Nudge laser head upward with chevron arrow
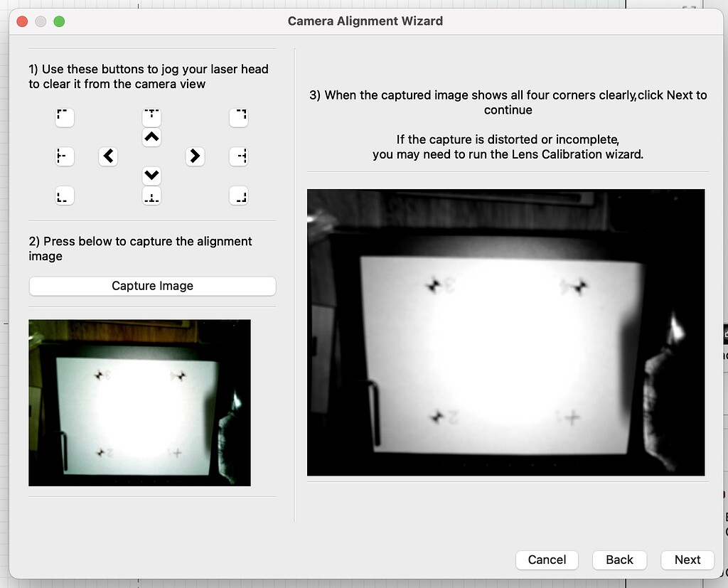The width and height of the screenshot is (728, 588). 151,137
